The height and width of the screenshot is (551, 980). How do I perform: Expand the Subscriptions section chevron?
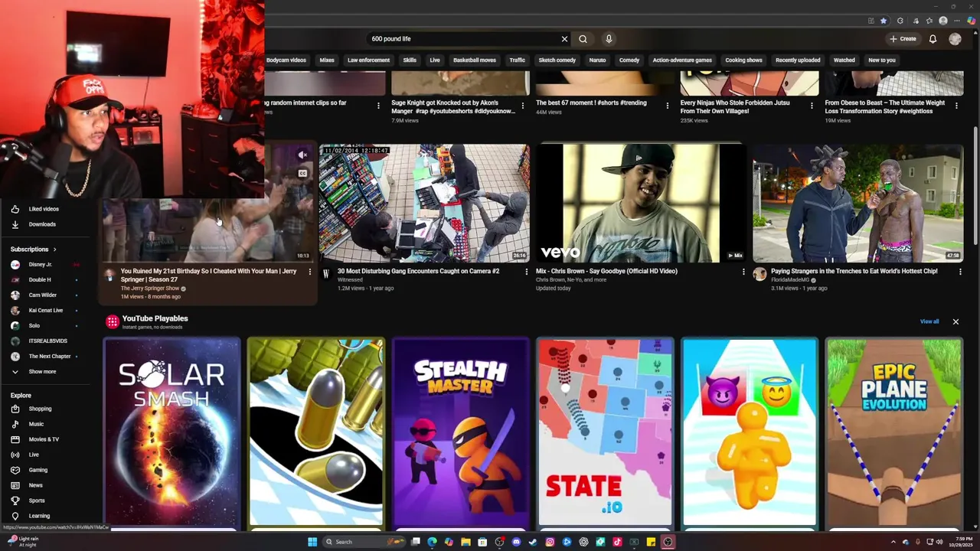54,249
